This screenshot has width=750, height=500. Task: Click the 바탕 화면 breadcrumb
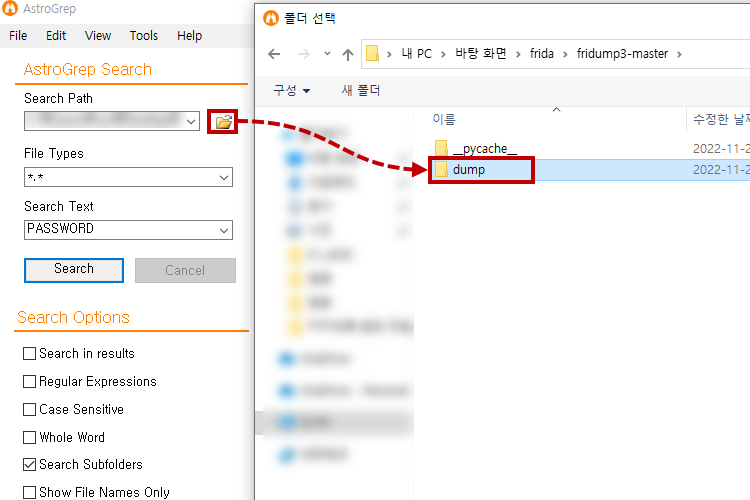(481, 54)
